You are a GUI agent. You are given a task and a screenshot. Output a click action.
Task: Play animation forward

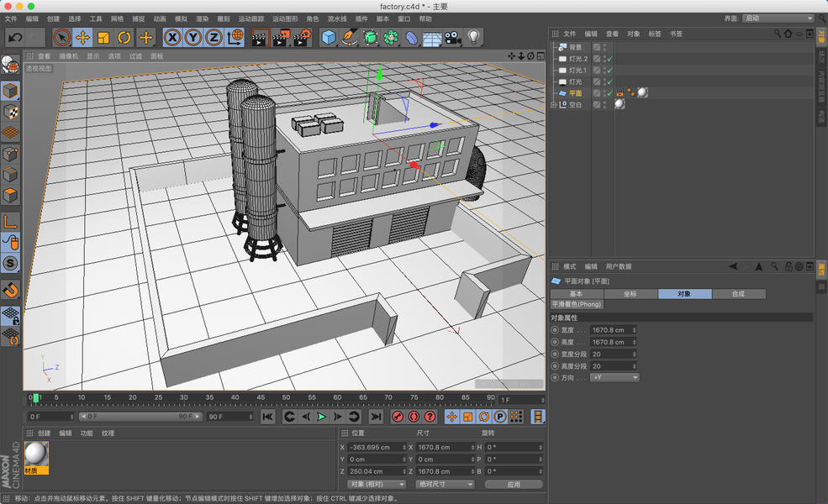coord(321,417)
